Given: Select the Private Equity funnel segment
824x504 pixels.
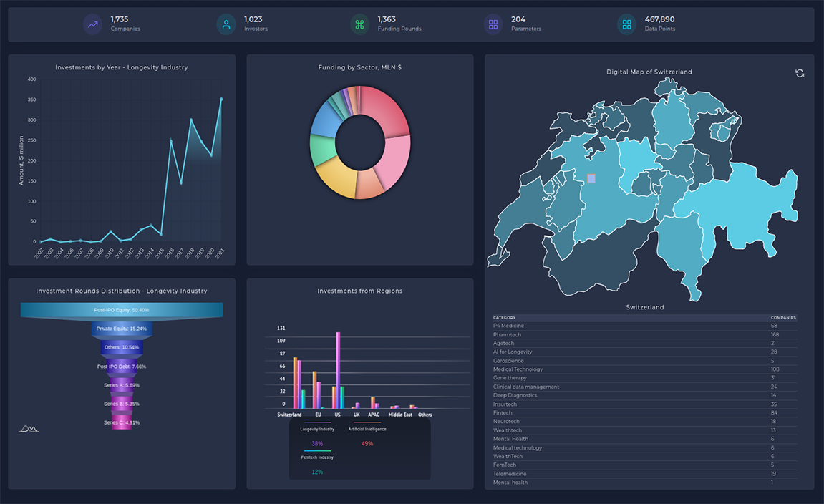Looking at the screenshot, I should [x=122, y=329].
